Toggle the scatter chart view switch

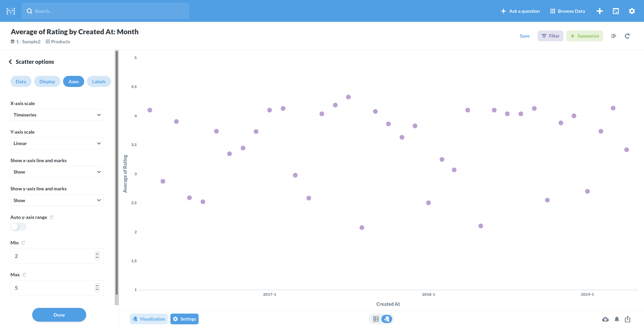tap(387, 319)
